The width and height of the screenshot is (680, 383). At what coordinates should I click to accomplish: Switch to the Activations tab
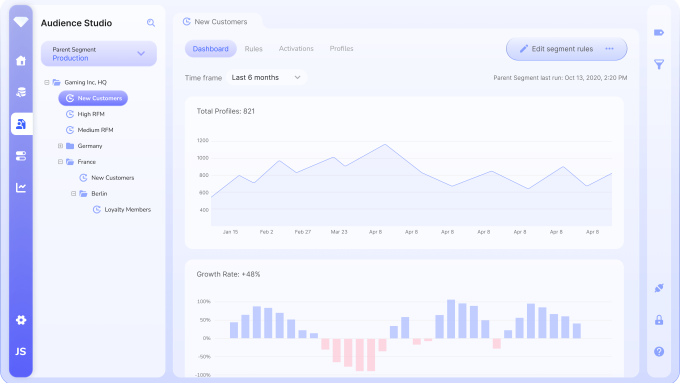(296, 49)
